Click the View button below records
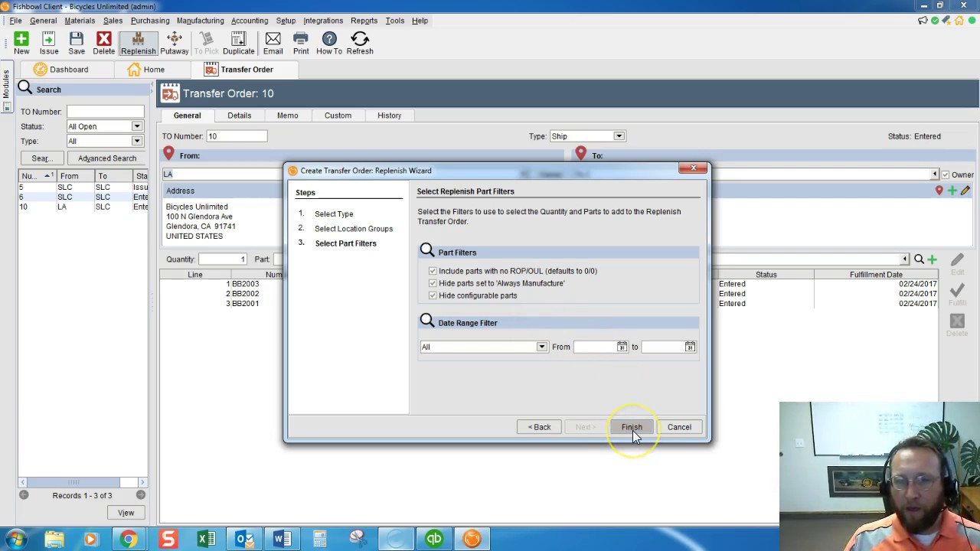The height and width of the screenshot is (551, 980). click(x=126, y=513)
